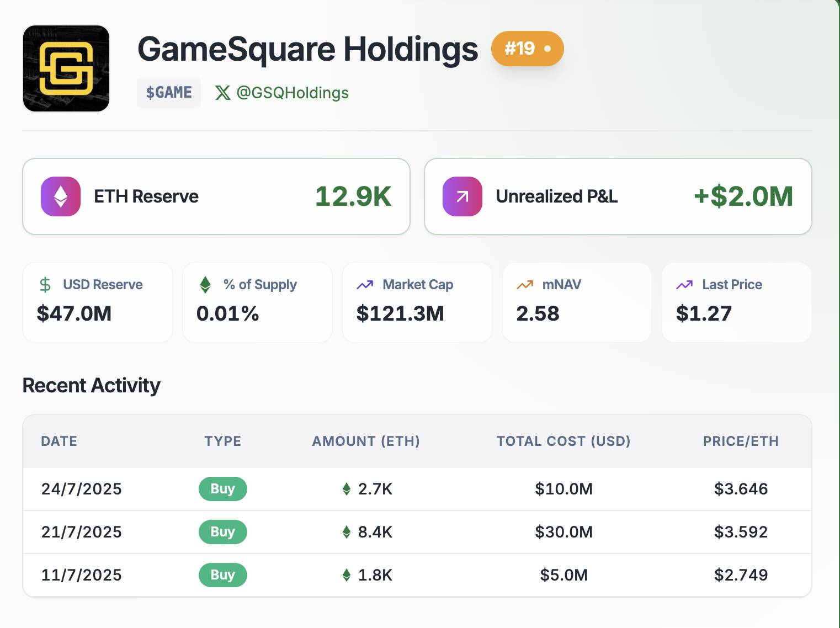Click the #19 rank badge
Screen dimensions: 840x628
[x=527, y=49]
